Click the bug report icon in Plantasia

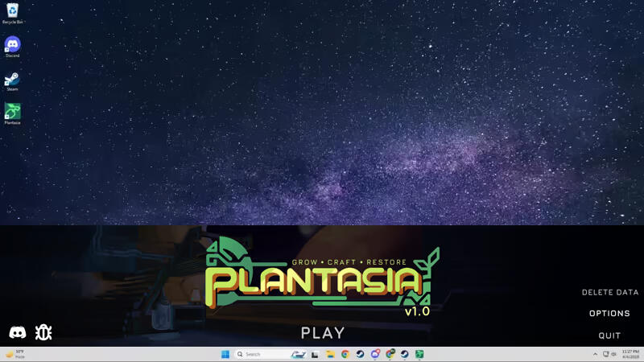coord(43,332)
